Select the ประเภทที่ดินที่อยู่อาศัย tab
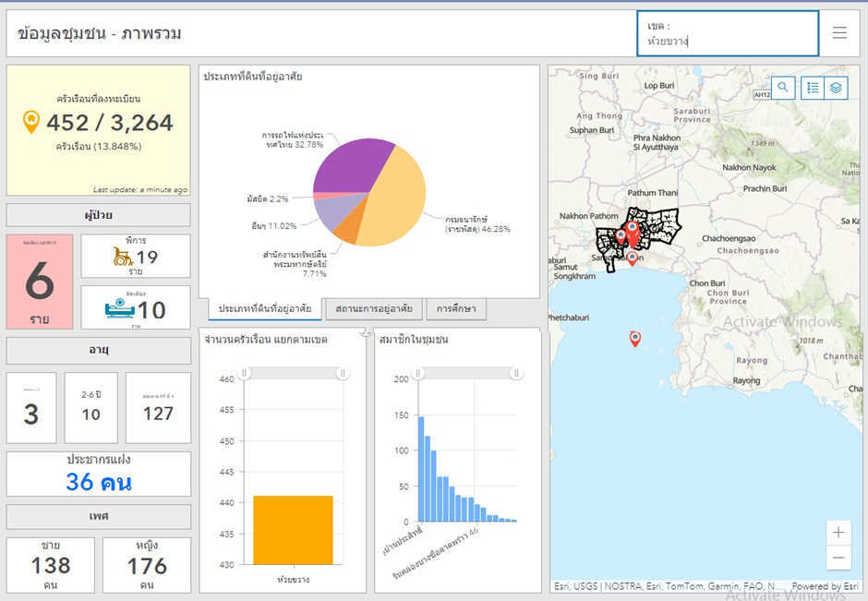The height and width of the screenshot is (601, 868). click(265, 308)
